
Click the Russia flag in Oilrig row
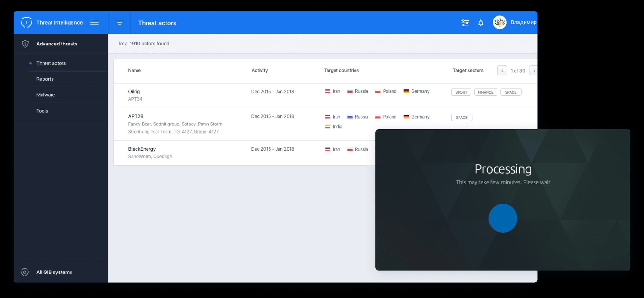tap(350, 91)
